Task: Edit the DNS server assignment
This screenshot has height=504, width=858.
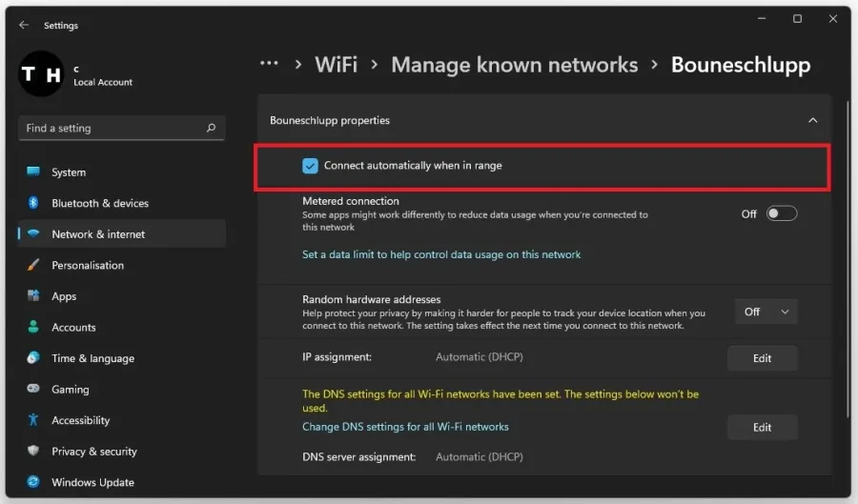Action: point(763,427)
